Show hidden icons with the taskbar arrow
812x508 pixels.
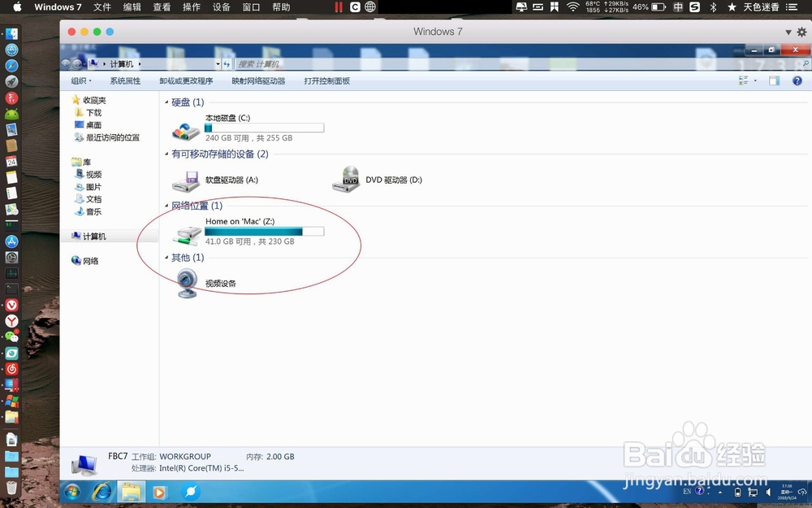(719, 492)
